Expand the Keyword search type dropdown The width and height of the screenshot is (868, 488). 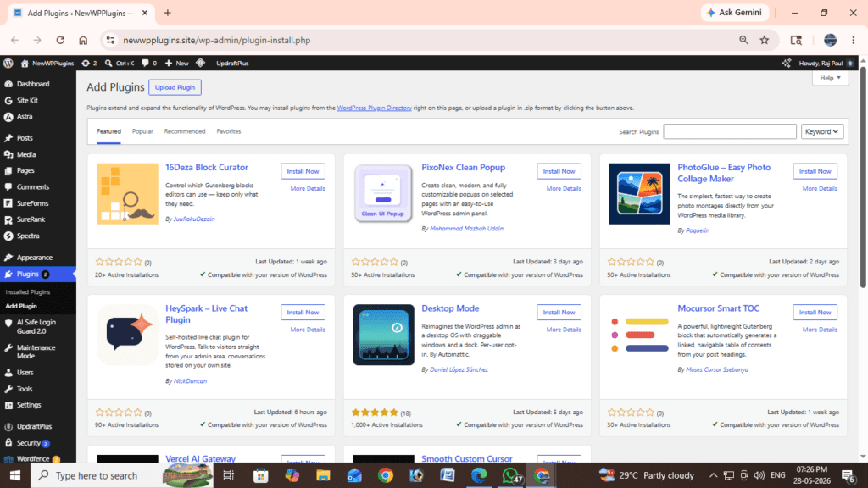(x=822, y=131)
